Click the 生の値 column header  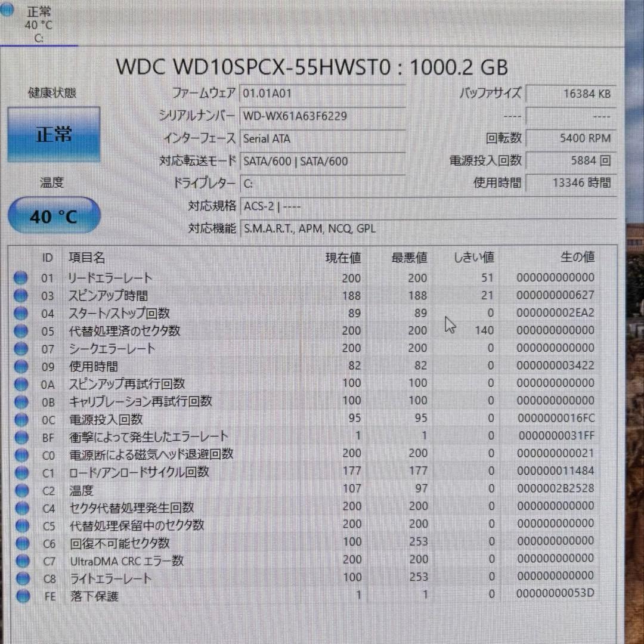(x=577, y=257)
